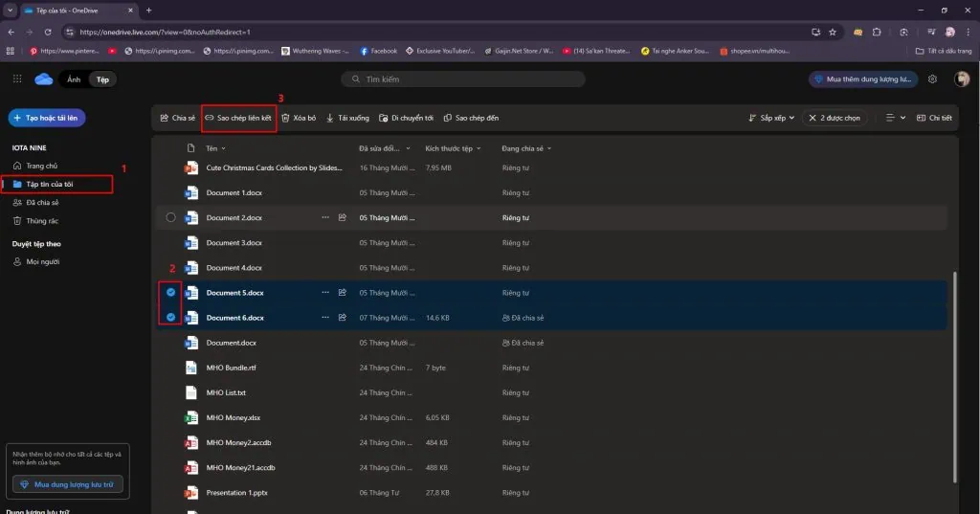980x514 pixels.
Task: Click Mua dung lượng lưu trữ button
Action: point(68,485)
